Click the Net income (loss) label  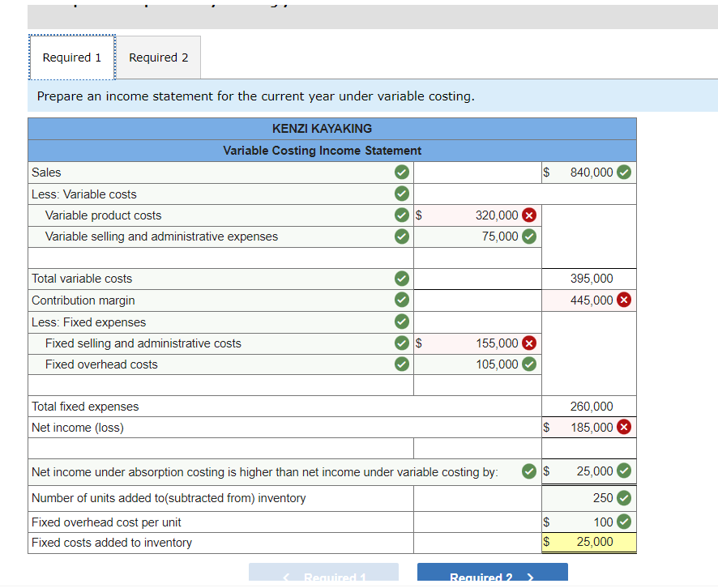point(77,428)
